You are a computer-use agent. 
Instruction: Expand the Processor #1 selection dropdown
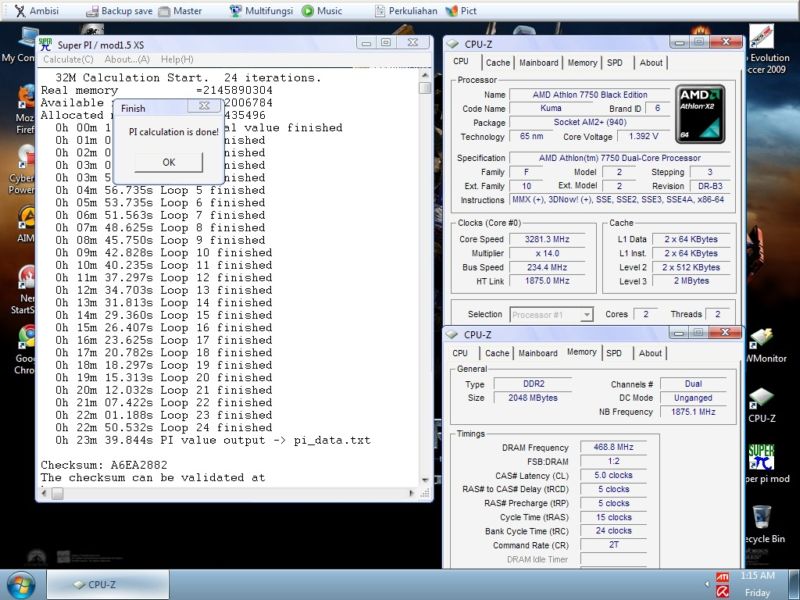[587, 315]
